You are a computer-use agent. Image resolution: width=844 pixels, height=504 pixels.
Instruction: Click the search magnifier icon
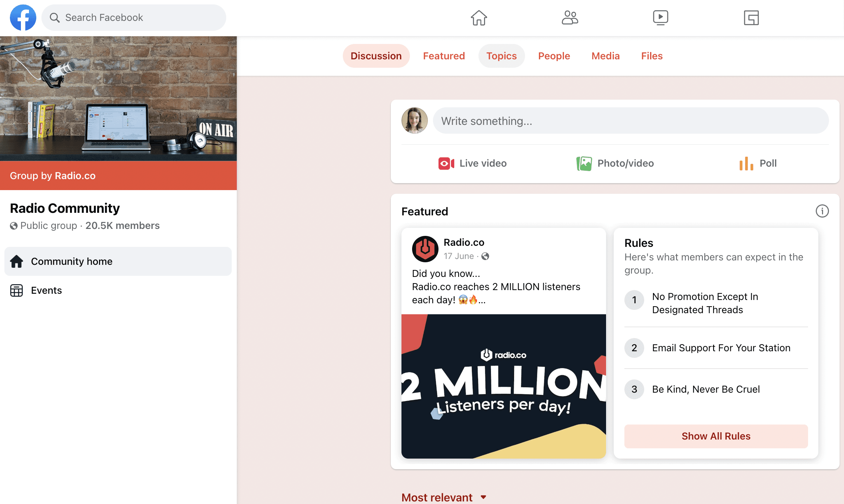click(x=55, y=18)
